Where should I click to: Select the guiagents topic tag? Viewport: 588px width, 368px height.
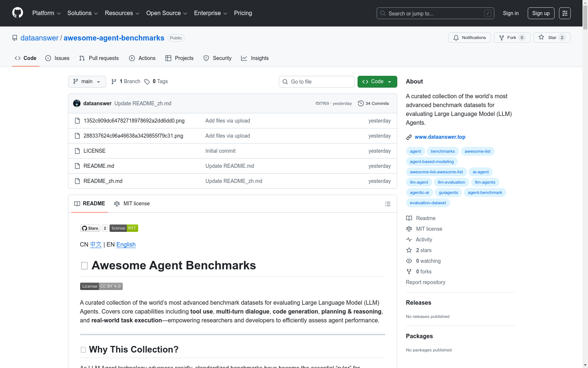pyautogui.click(x=448, y=192)
